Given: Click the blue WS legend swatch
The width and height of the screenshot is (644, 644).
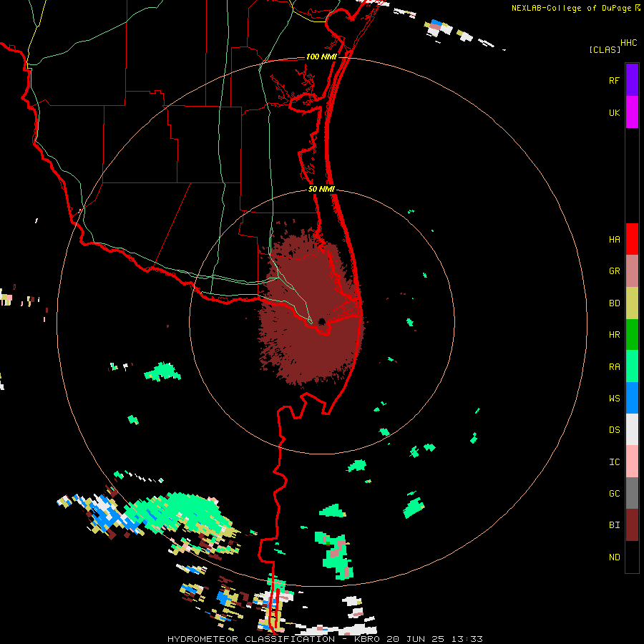Looking at the screenshot, I should (x=632, y=398).
